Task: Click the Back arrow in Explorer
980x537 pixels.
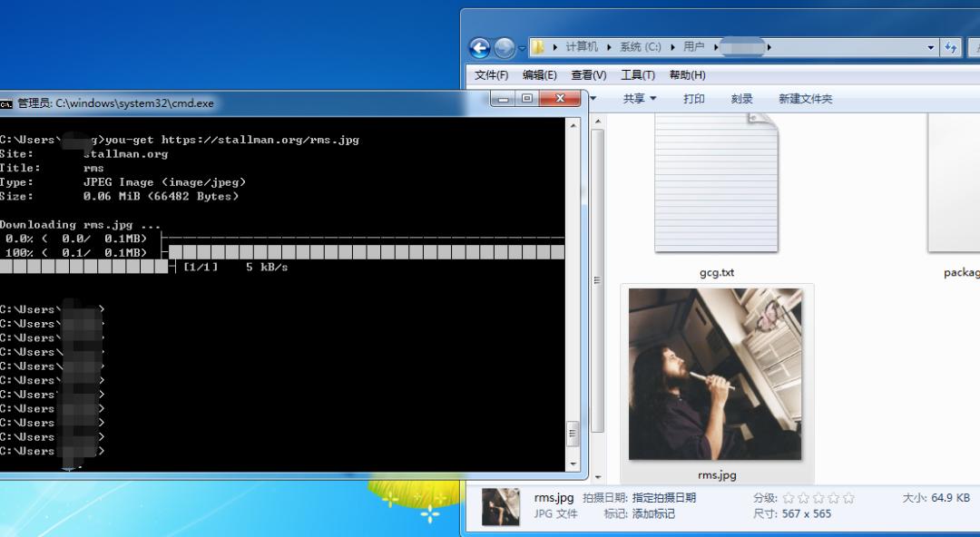Action: pyautogui.click(x=480, y=48)
